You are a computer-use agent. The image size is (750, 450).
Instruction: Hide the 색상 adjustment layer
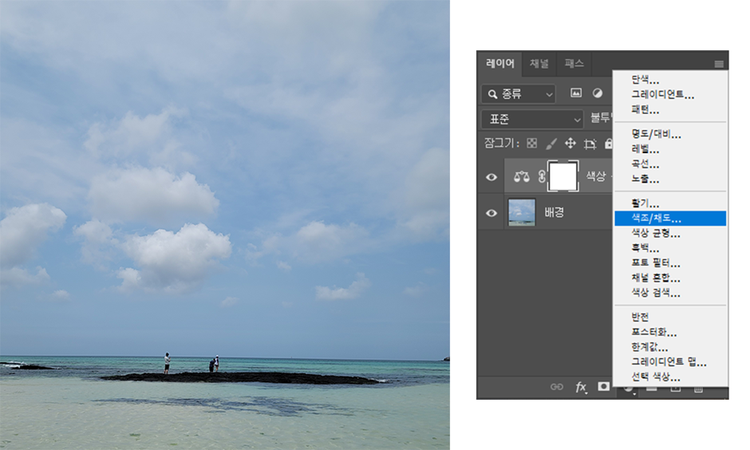[x=491, y=177]
